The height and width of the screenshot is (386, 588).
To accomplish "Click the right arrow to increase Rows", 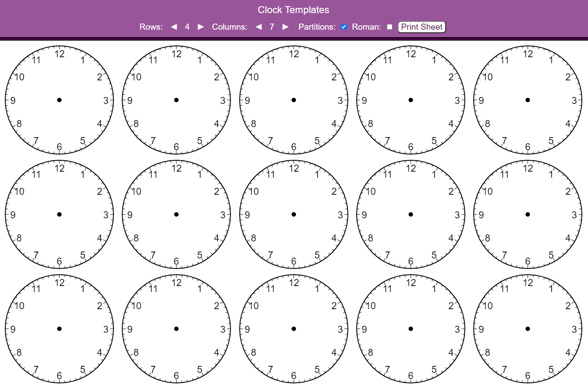I will [200, 27].
